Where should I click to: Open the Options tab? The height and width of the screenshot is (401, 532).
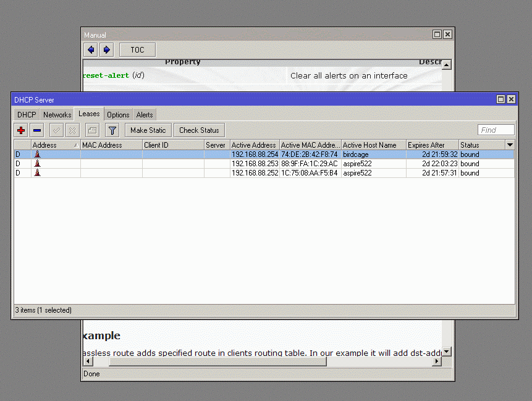point(118,115)
